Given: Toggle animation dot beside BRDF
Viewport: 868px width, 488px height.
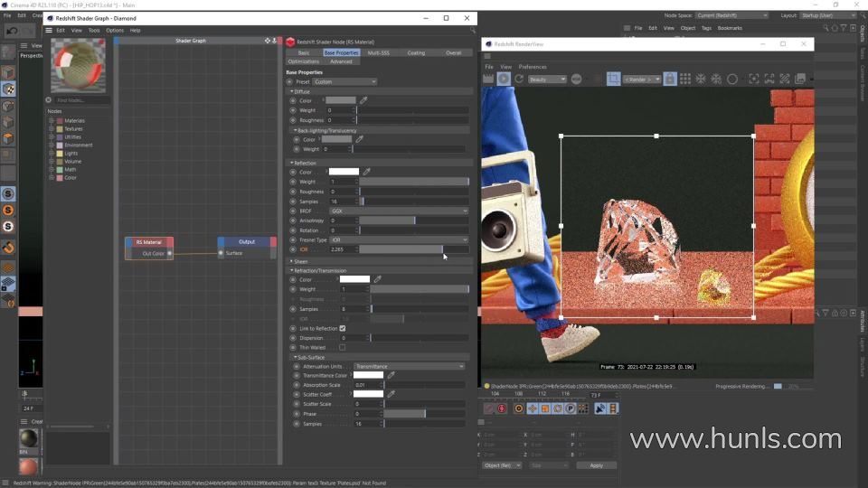Looking at the screenshot, I should (x=293, y=211).
